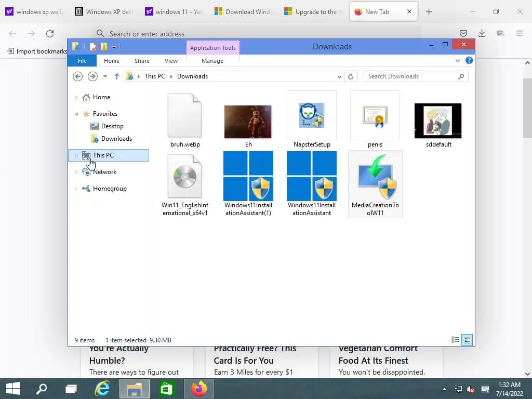Collapse the Favorites tree node
532x399 pixels.
pos(76,114)
